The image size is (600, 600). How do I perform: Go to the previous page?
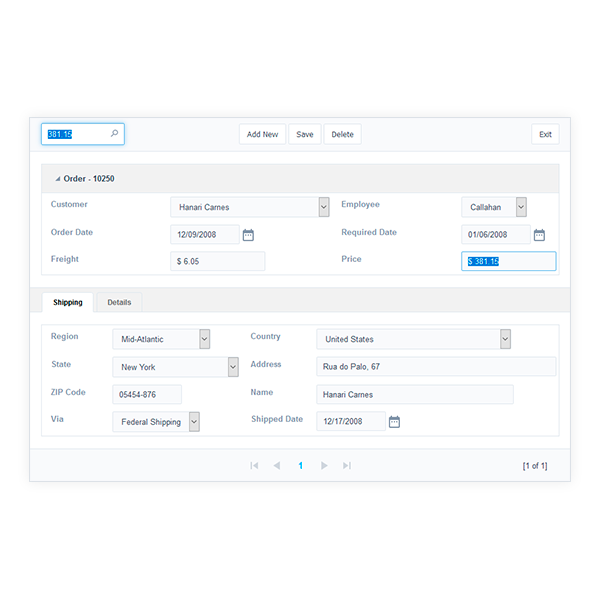coord(277,466)
